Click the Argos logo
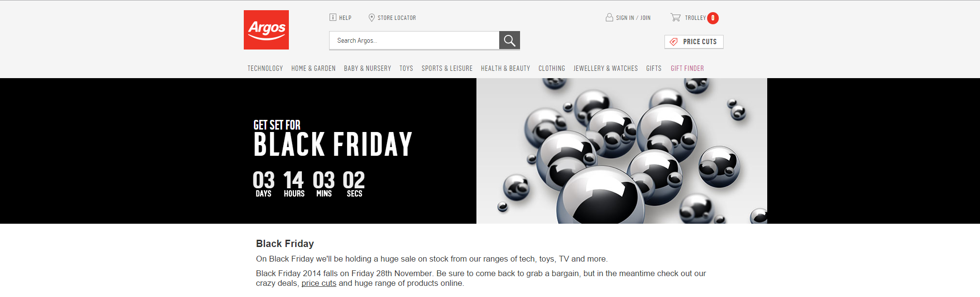 point(266,30)
